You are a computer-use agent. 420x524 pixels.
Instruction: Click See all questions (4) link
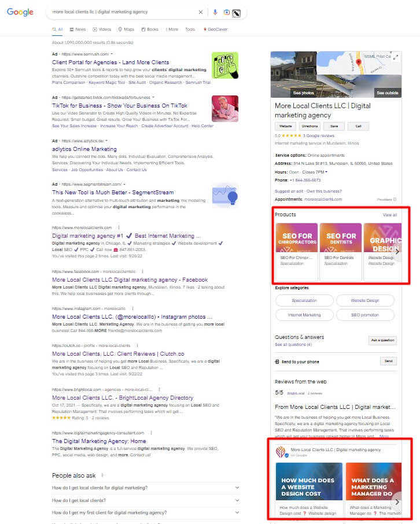click(293, 345)
